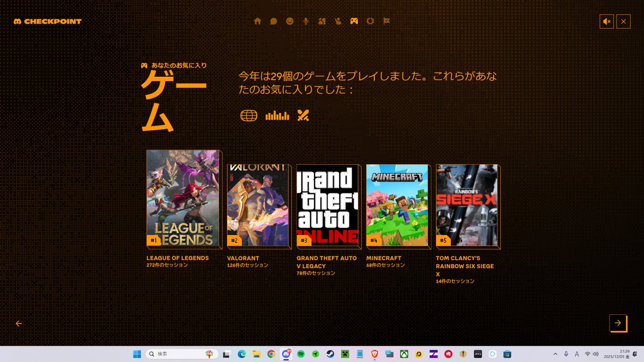Image resolution: width=644 pixels, height=362 pixels.
Task: Toggle the mute sound button
Action: point(607,21)
